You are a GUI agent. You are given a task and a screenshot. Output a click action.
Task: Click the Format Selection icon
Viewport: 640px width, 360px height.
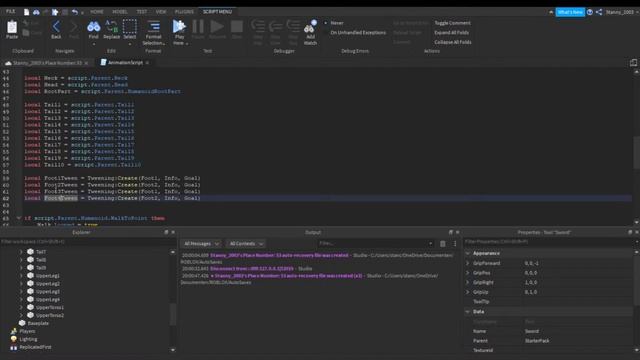[153, 27]
